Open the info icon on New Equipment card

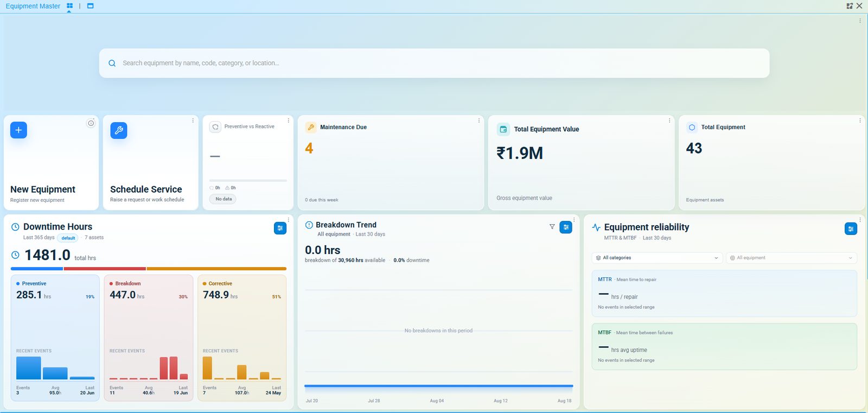tap(91, 123)
